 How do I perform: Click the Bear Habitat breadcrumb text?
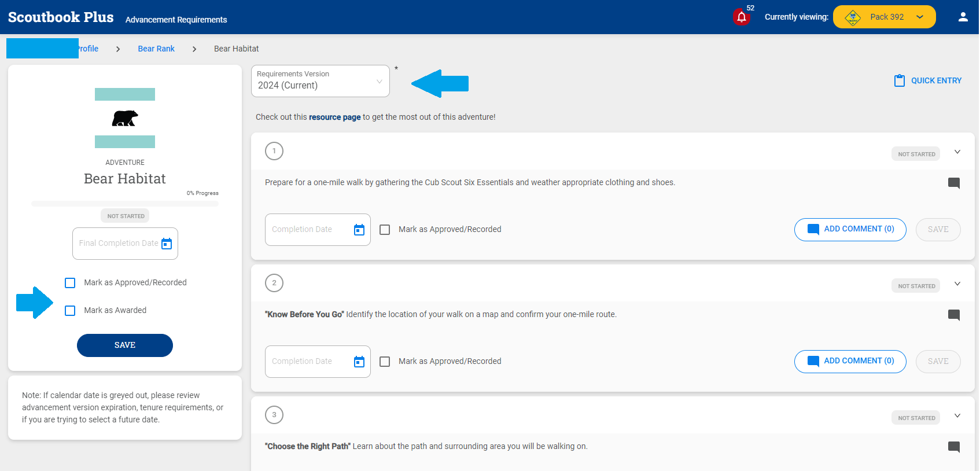(237, 49)
